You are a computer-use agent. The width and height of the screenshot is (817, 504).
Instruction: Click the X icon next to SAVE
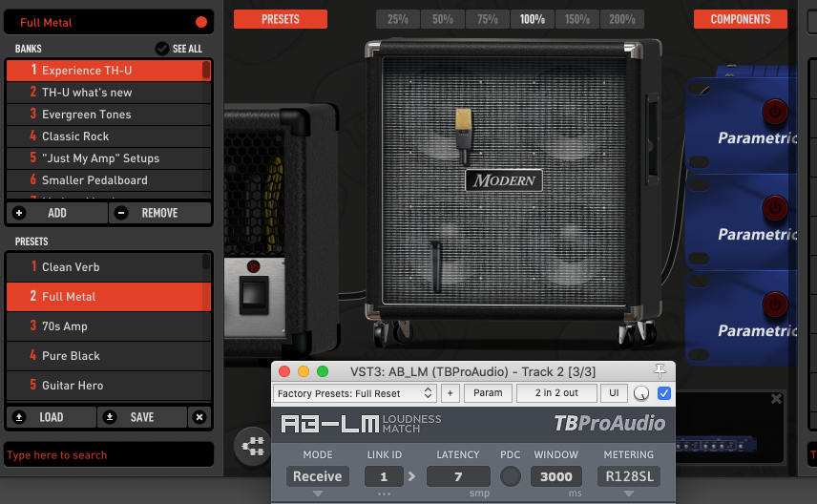[199, 417]
